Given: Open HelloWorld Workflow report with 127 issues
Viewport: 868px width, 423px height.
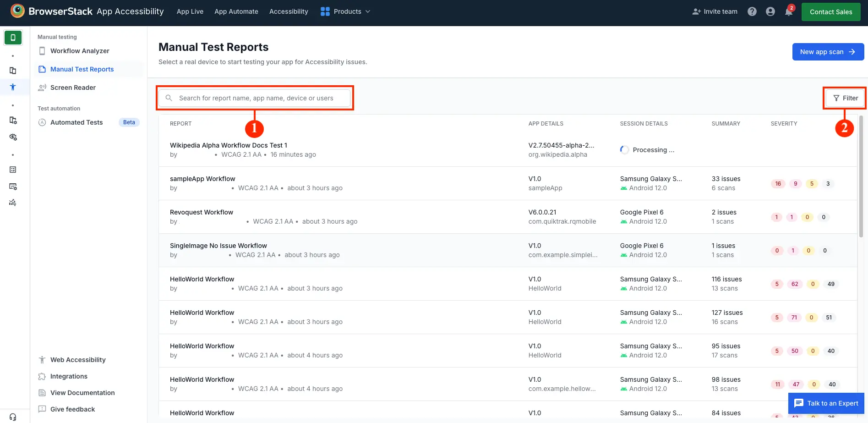Looking at the screenshot, I should coord(202,313).
